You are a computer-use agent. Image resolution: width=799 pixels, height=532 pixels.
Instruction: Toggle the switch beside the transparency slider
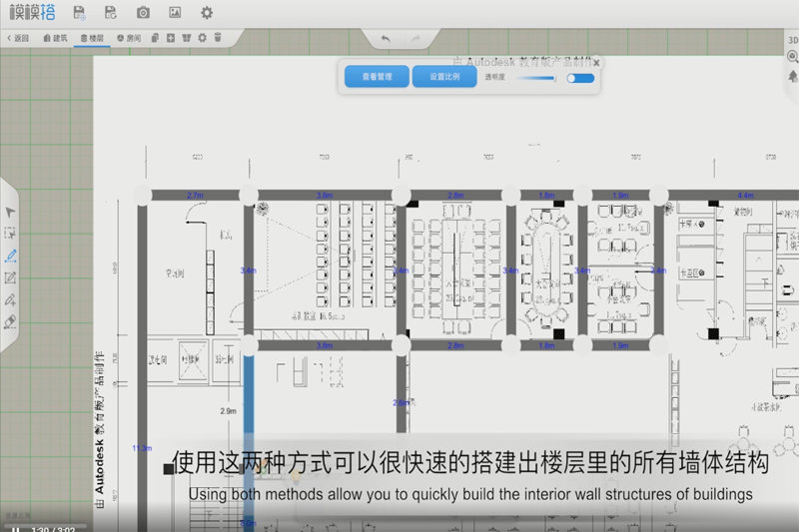tap(579, 78)
